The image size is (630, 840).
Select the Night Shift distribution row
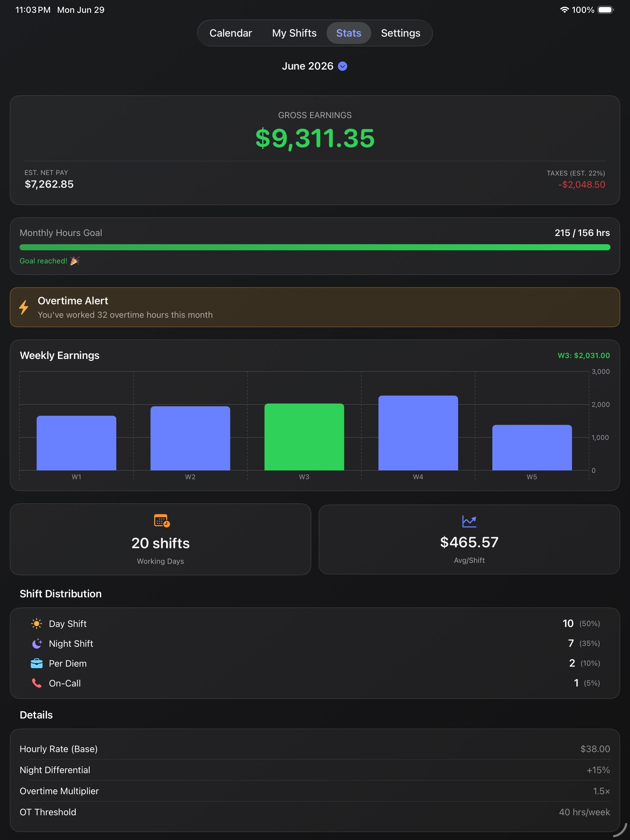coord(315,643)
